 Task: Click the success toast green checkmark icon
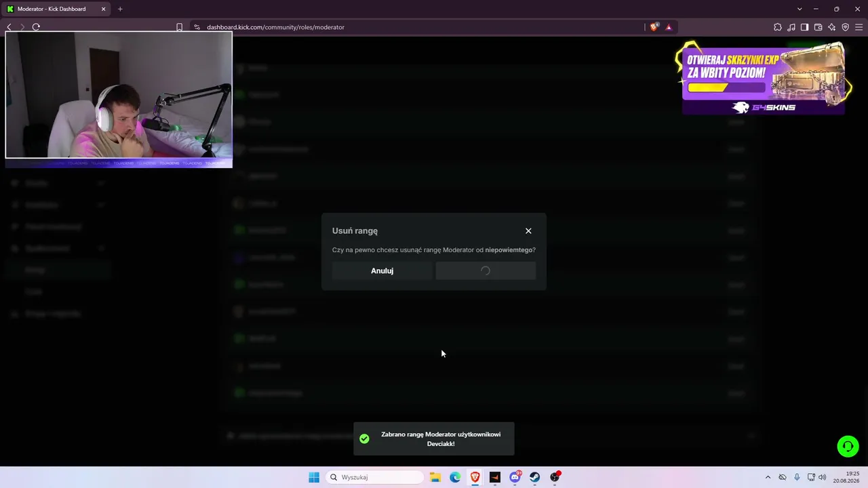coord(364,439)
